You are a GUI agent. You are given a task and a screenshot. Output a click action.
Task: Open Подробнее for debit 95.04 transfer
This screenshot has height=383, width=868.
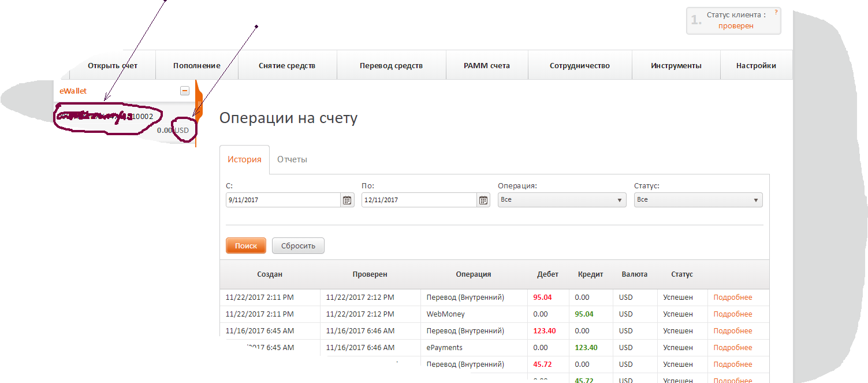732,298
